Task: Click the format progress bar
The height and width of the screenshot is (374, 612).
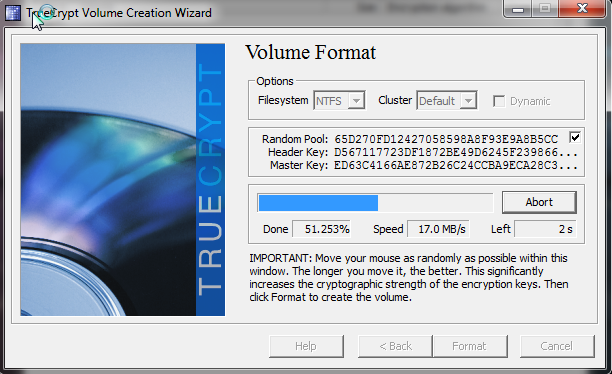Action: click(375, 203)
